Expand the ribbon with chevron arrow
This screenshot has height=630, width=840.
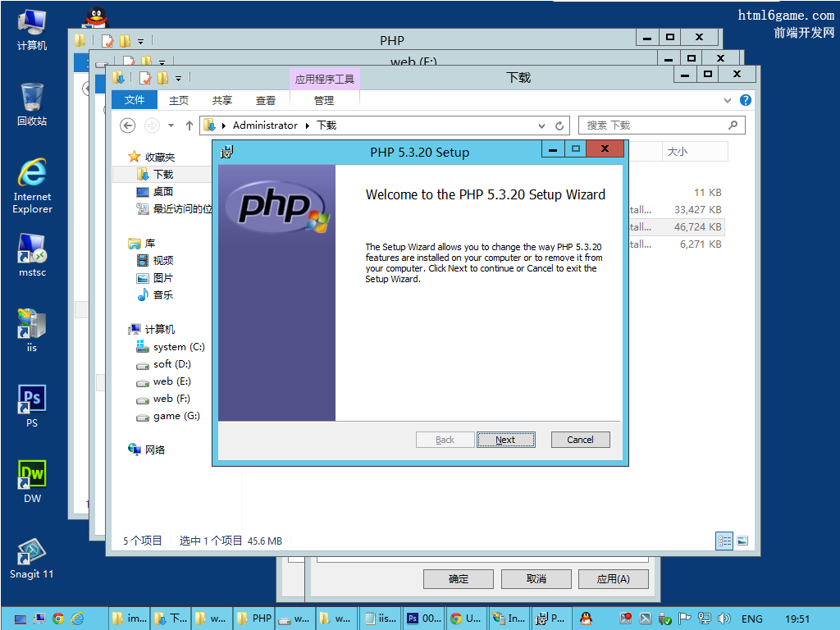[x=727, y=100]
